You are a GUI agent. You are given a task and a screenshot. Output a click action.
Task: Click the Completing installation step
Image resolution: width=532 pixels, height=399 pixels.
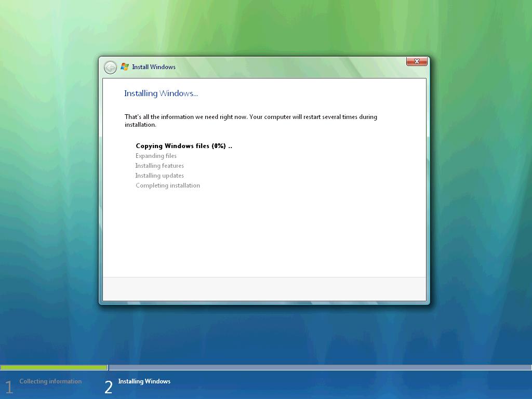pos(168,185)
